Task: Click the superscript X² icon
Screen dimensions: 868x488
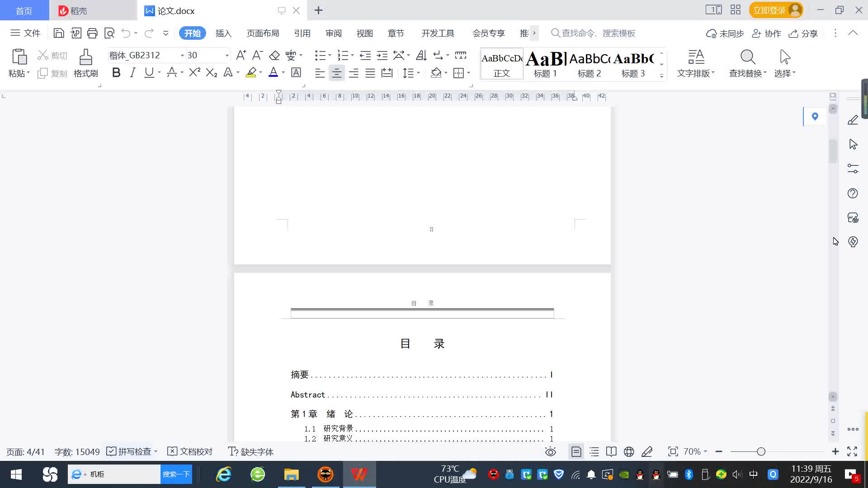Action: click(x=194, y=73)
